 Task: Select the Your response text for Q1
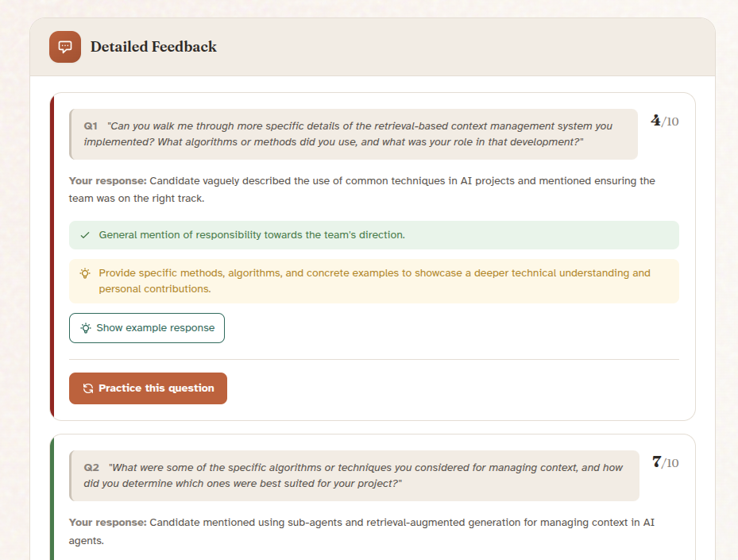click(361, 189)
